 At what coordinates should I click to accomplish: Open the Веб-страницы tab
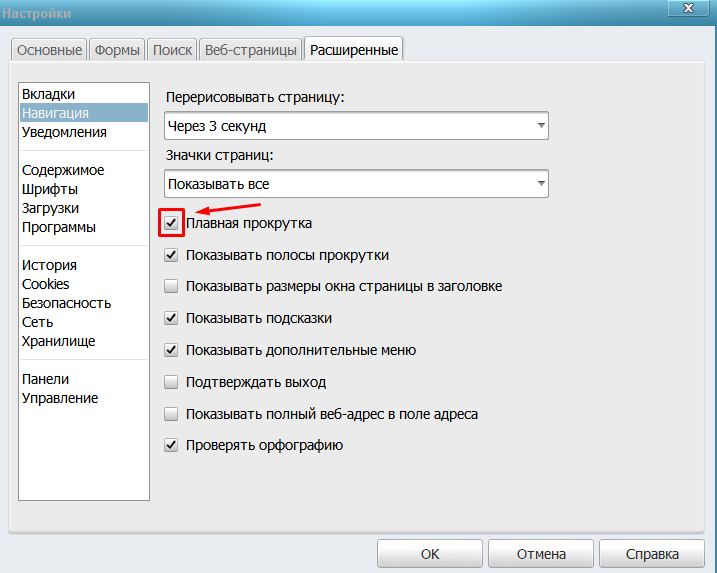[x=250, y=50]
